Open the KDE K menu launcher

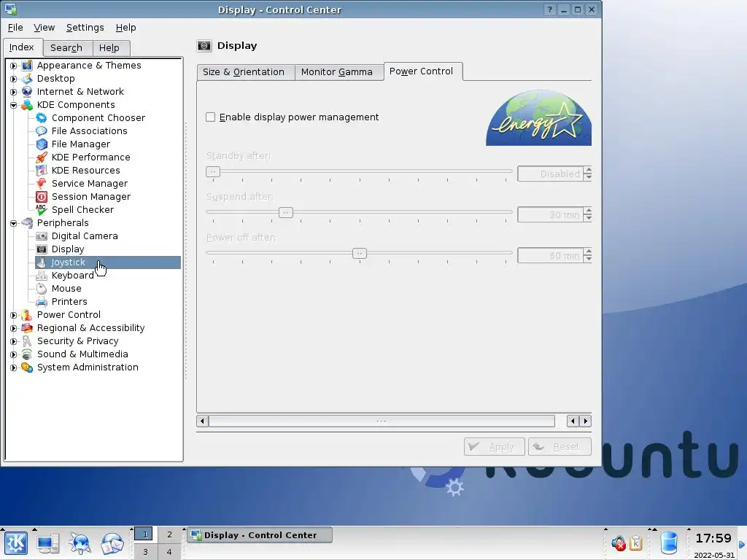click(16, 543)
